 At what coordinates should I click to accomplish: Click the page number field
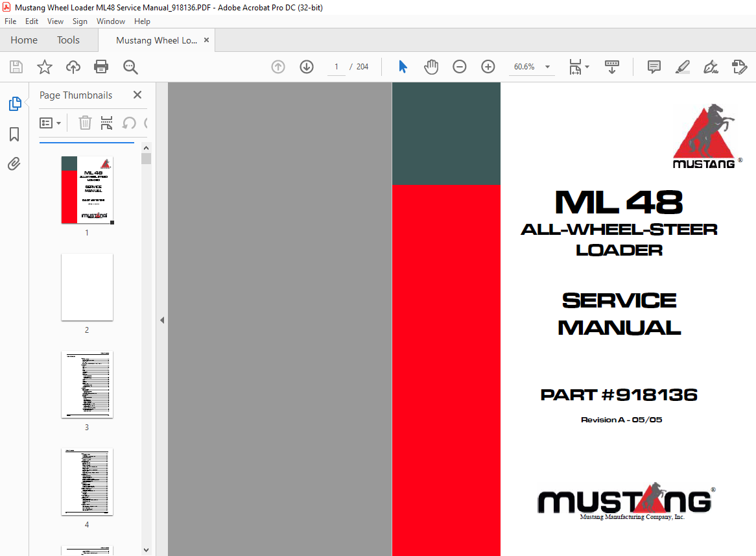(x=337, y=67)
